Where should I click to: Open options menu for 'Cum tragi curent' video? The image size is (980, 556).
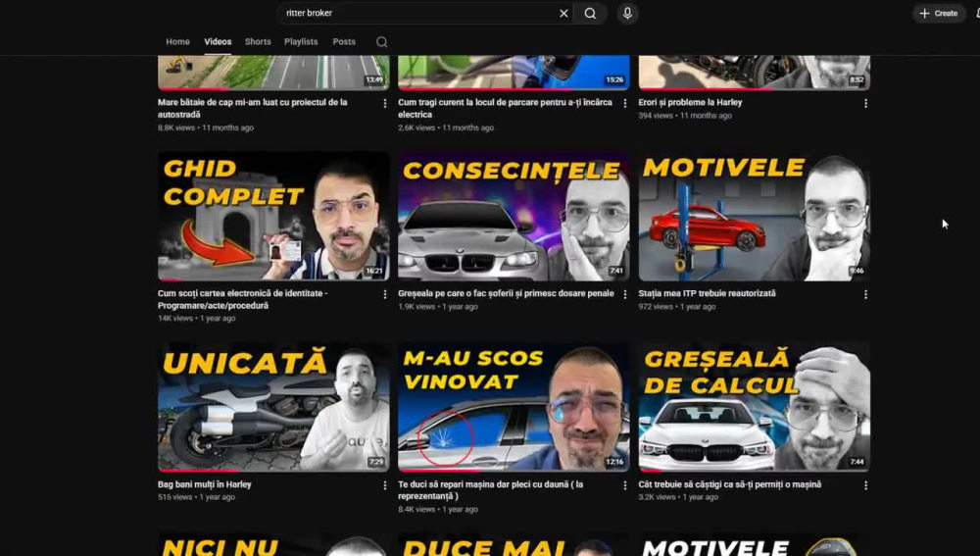coord(625,103)
